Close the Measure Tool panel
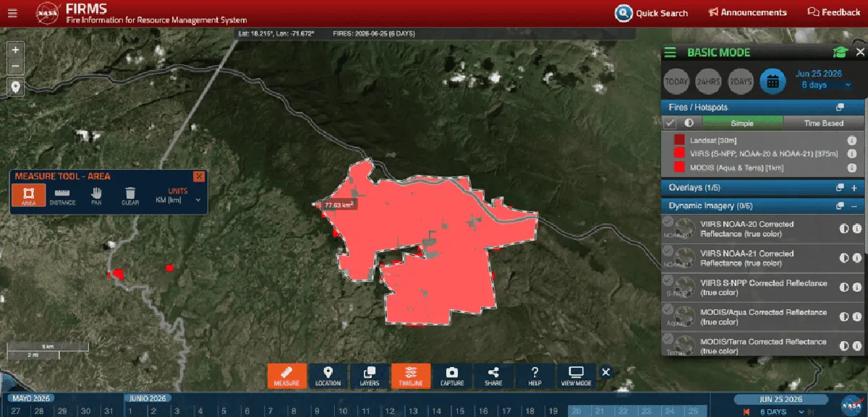The image size is (868, 417). pos(199,176)
